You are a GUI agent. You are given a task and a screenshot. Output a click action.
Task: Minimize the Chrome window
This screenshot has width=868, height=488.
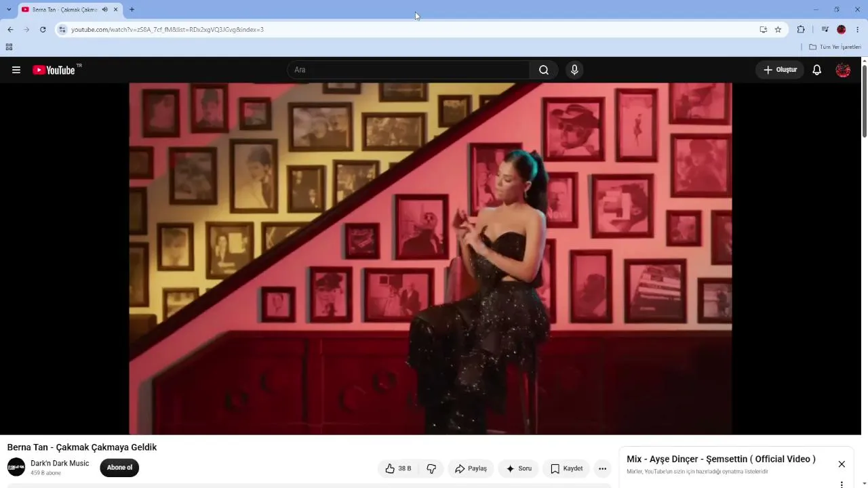pyautogui.click(x=816, y=9)
